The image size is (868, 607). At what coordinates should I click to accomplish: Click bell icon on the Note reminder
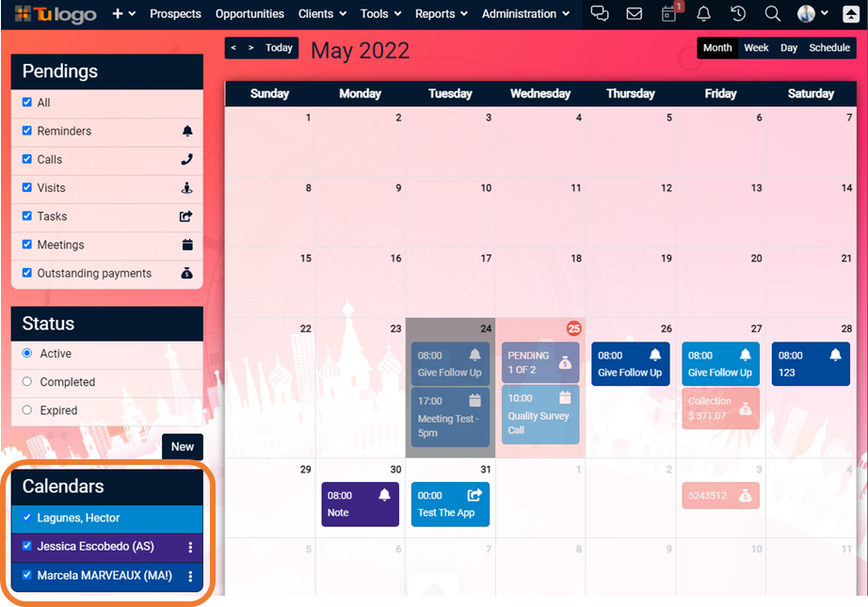385,495
